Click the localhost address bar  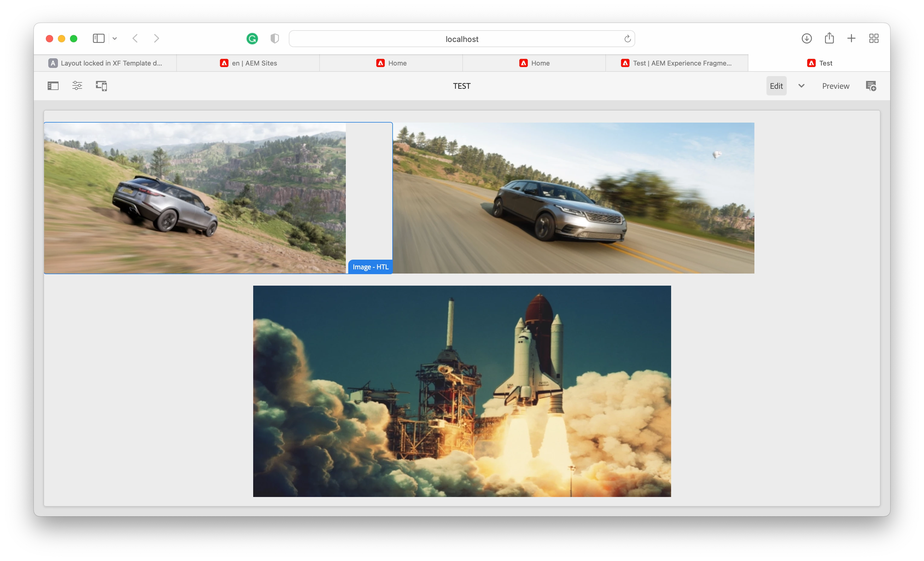tap(462, 39)
